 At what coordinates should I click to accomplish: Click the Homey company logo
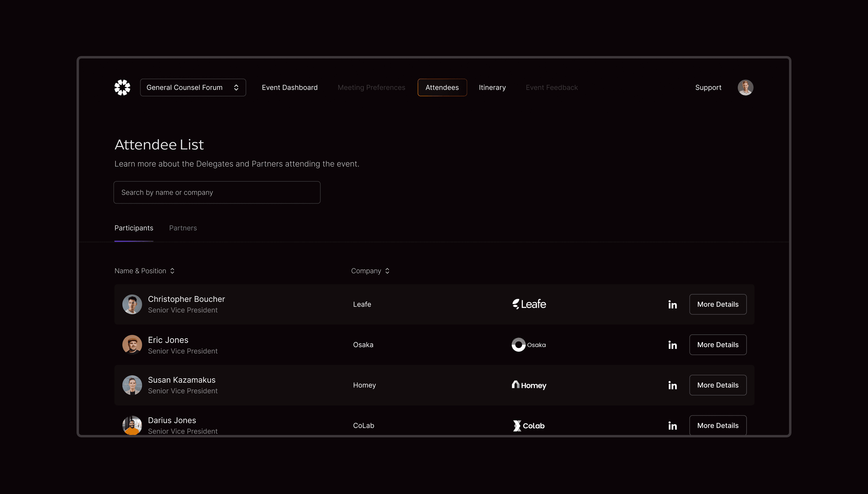(x=529, y=385)
